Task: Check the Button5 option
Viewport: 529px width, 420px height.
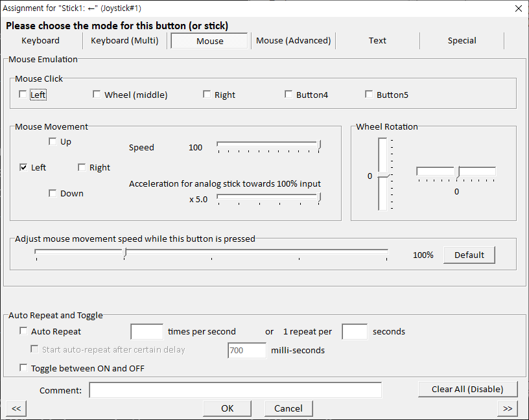Action: [x=369, y=95]
